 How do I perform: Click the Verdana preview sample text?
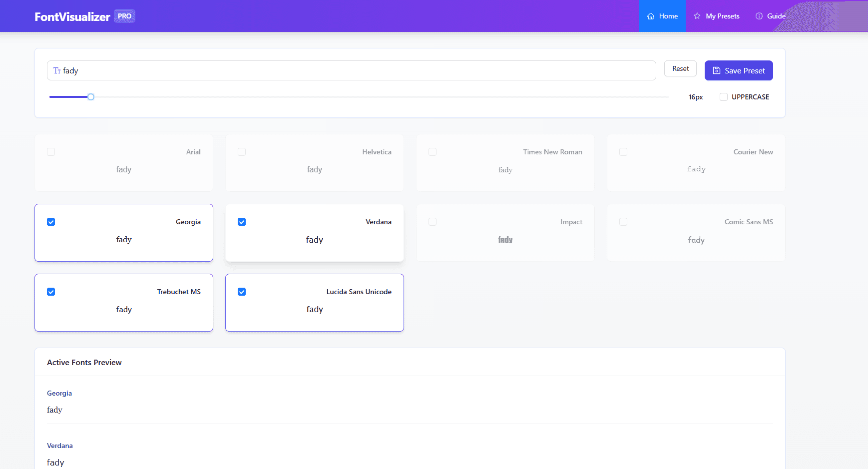pos(55,463)
